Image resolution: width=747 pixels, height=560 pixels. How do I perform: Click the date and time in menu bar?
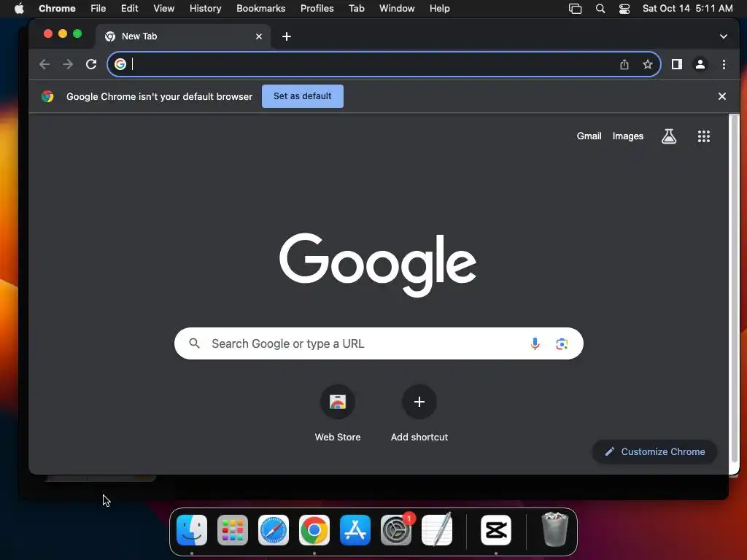point(687,9)
